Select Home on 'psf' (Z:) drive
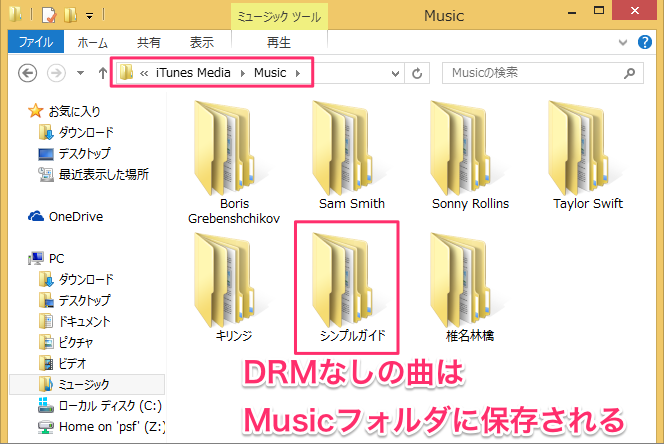This screenshot has height=444, width=664. [101, 426]
